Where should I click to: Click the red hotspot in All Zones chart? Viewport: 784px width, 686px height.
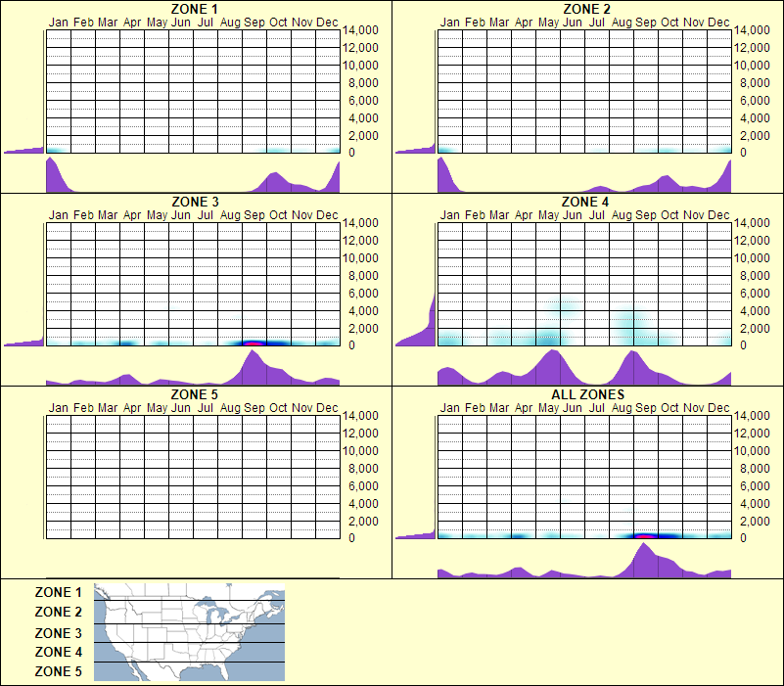[x=645, y=536]
